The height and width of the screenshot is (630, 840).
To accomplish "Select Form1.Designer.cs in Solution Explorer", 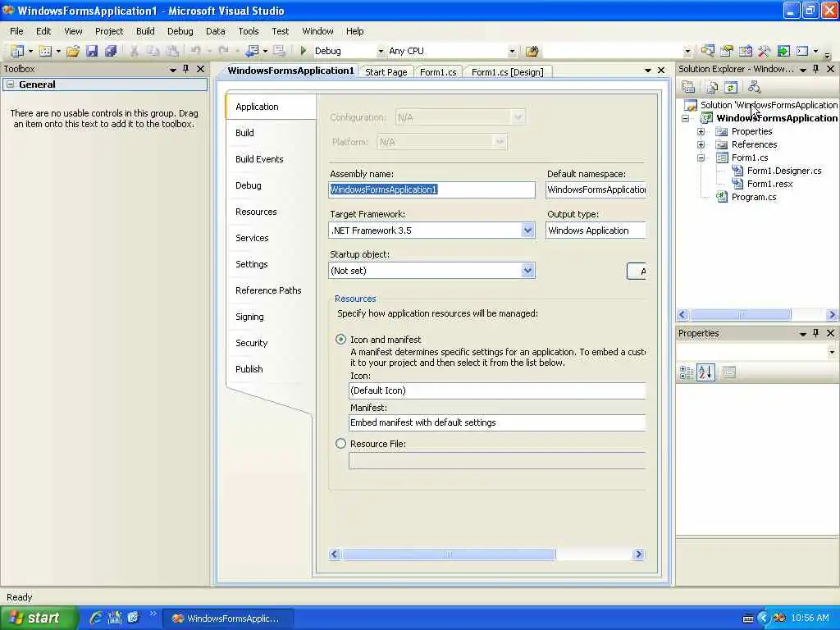I will click(784, 171).
